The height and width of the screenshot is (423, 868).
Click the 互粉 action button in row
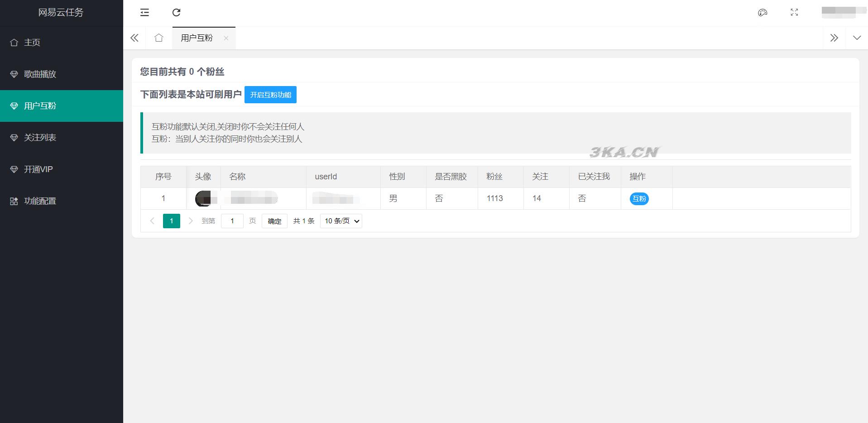coord(639,199)
